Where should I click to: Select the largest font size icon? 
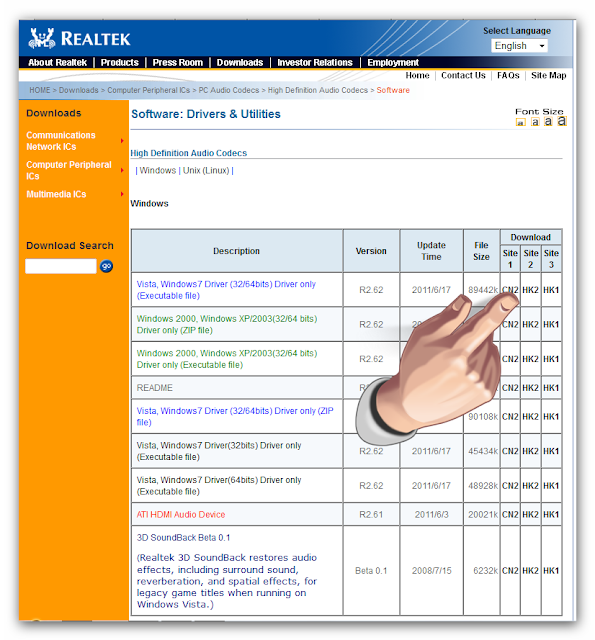click(x=562, y=121)
